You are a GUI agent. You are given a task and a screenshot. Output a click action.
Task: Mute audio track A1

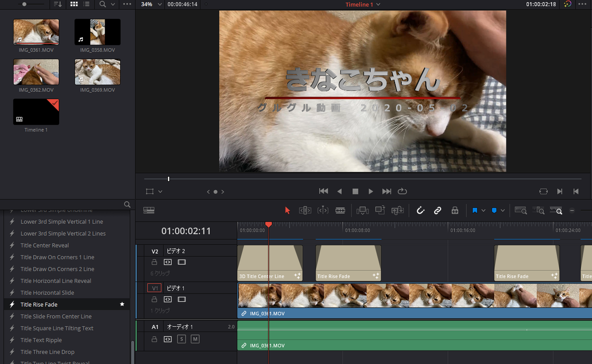195,339
